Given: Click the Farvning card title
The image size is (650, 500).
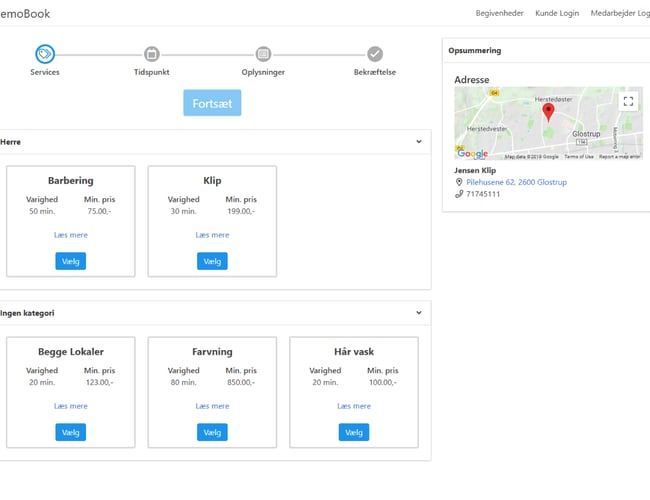Looking at the screenshot, I should (212, 352).
